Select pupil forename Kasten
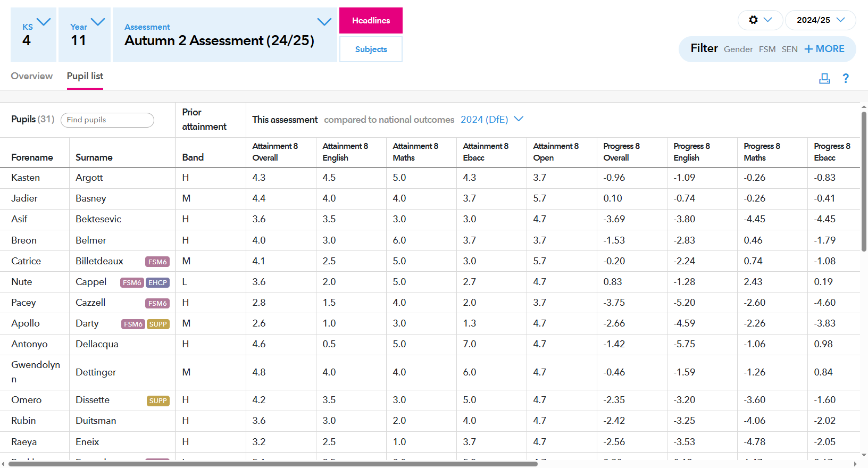 point(26,178)
